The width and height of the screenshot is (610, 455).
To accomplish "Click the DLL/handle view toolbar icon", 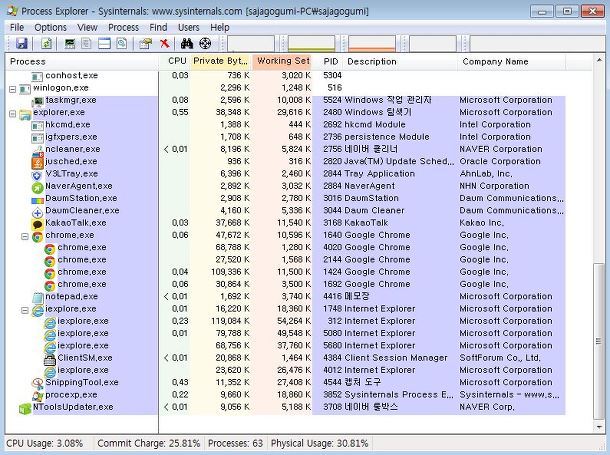I will (x=121, y=43).
